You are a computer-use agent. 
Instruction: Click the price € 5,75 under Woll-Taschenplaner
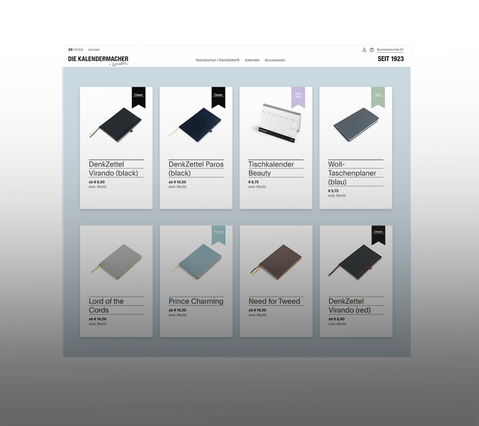point(333,191)
